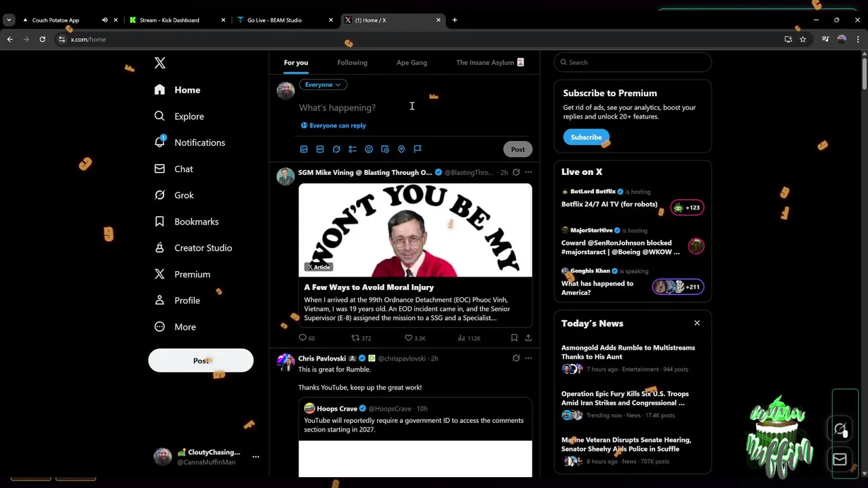Switch to the Ape Gang tab
The width and height of the screenshot is (868, 488).
click(x=412, y=62)
